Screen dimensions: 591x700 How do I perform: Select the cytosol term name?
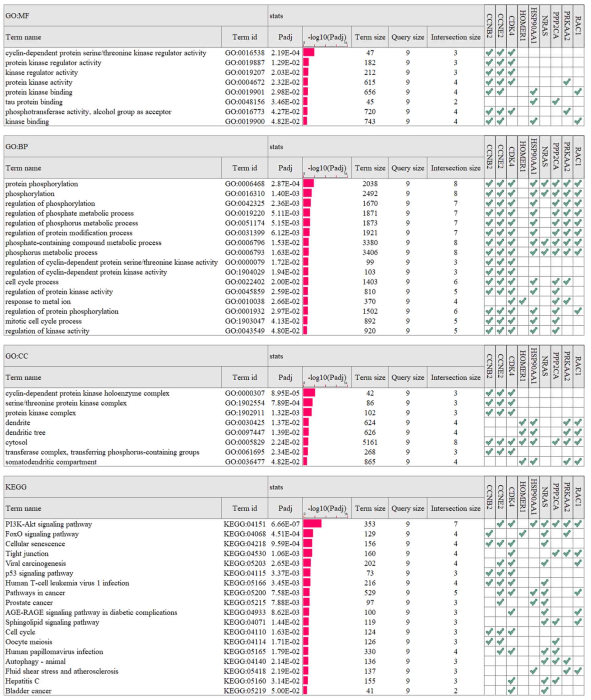16,442
